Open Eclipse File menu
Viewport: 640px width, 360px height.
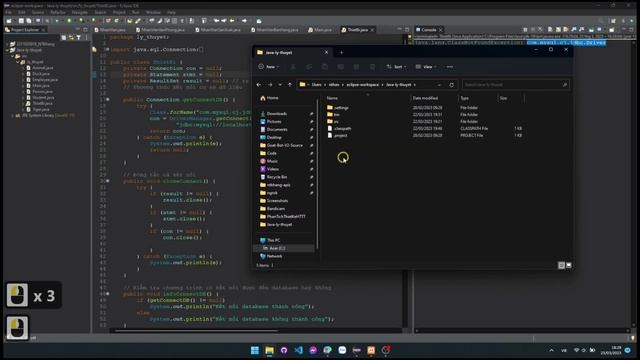pos(8,13)
